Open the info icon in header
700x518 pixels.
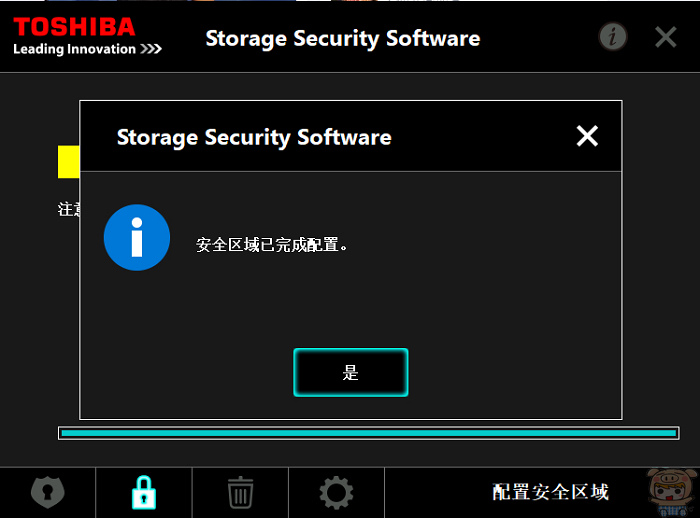613,37
